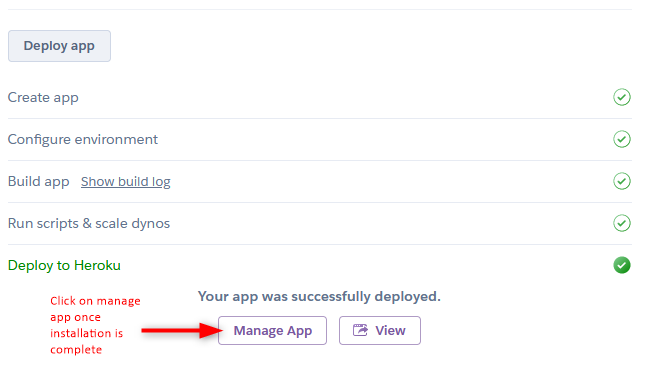Screen dimensions: 657x391
Task: Click the red installation complete annotation text
Action: click(x=96, y=325)
